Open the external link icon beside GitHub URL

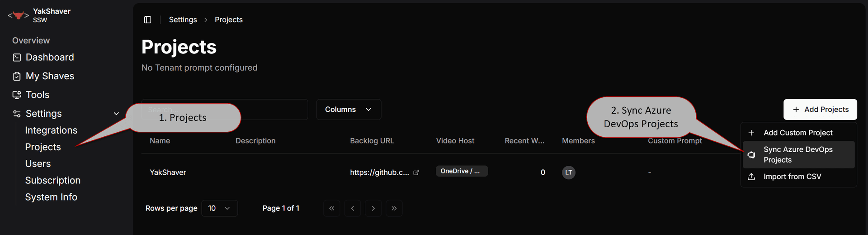[x=416, y=173]
